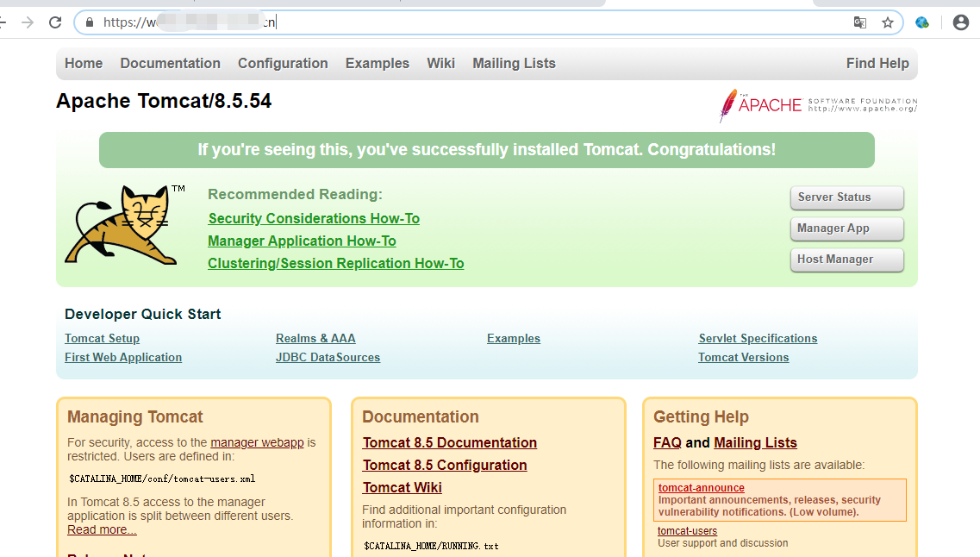Click the Getting Help heading
Image resolution: width=980 pixels, height=557 pixels.
point(701,417)
